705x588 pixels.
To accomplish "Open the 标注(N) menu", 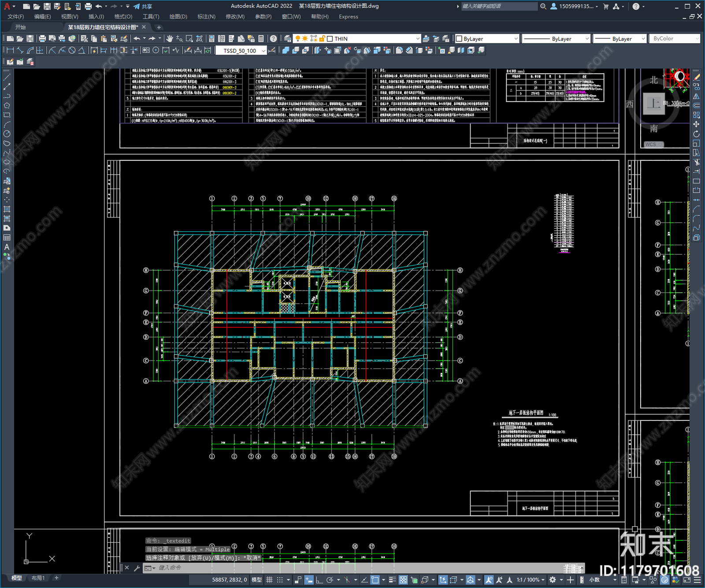I will (x=206, y=16).
